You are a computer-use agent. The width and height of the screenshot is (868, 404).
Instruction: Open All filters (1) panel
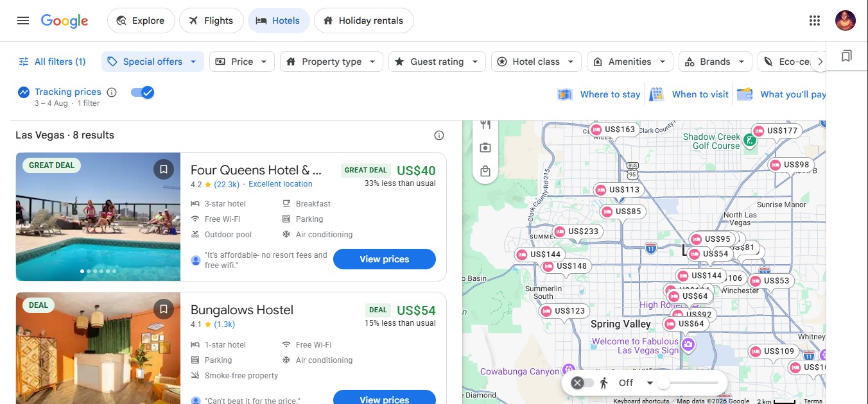coord(52,62)
